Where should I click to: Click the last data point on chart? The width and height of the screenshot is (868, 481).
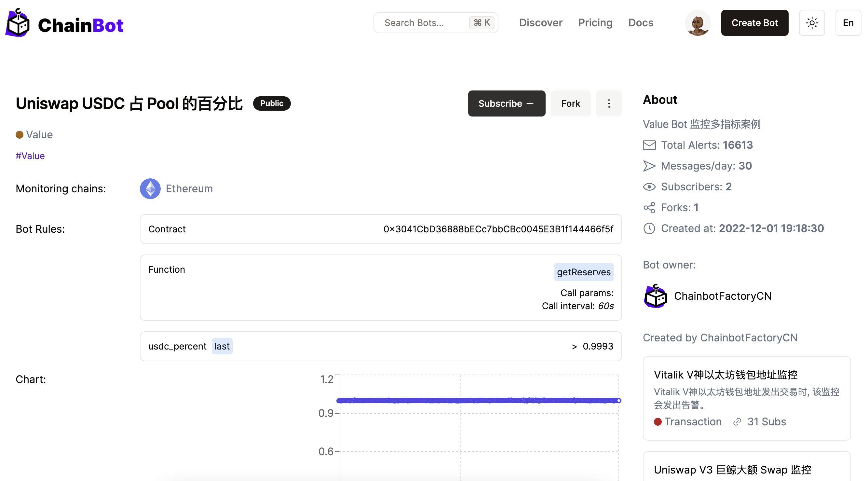(x=618, y=400)
